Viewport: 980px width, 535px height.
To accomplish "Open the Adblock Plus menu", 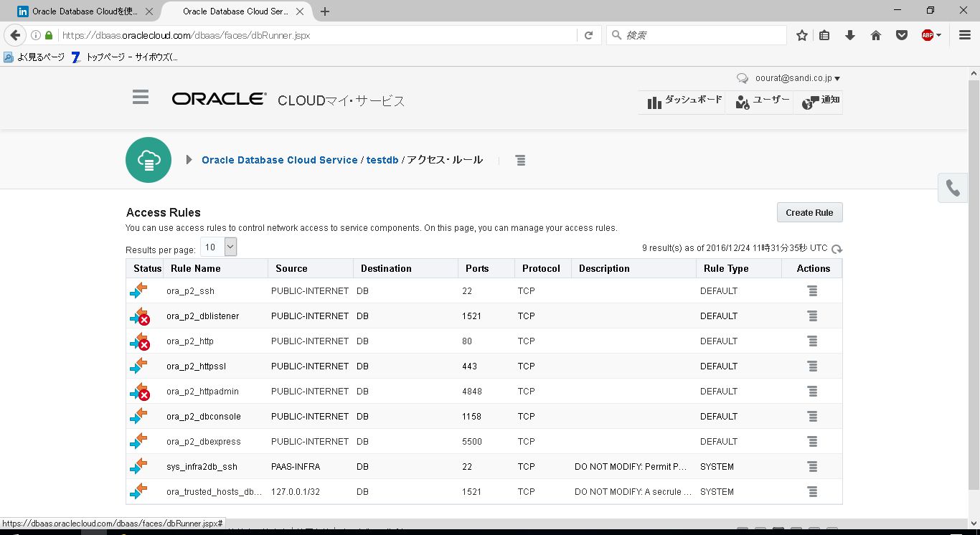I will pyautogui.click(x=931, y=35).
